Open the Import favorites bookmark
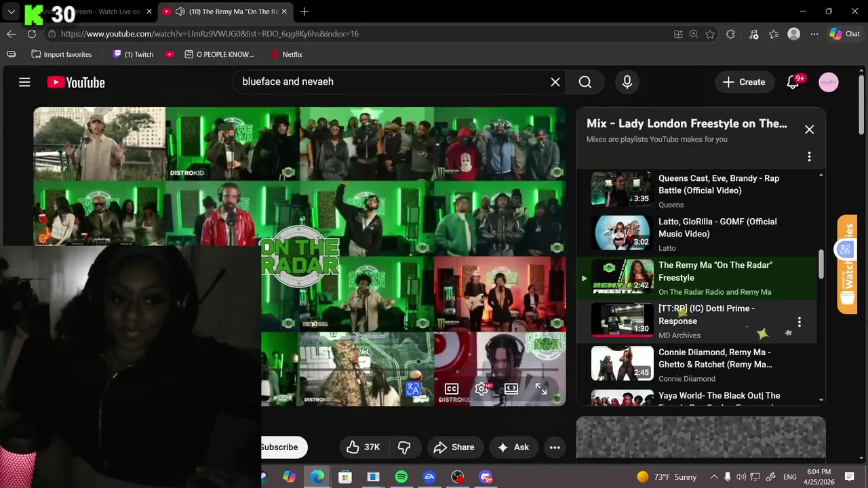 click(62, 54)
